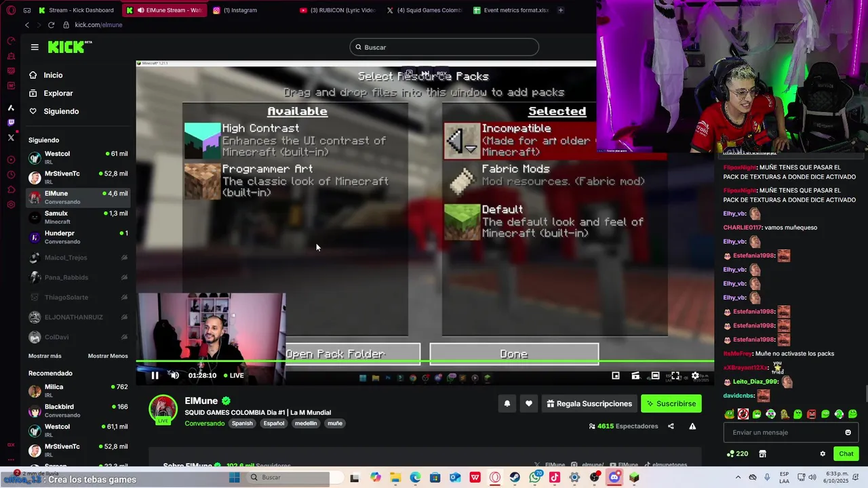Collapse following list with Mostrar Menos
This screenshot has height=488, width=868.
(108, 356)
